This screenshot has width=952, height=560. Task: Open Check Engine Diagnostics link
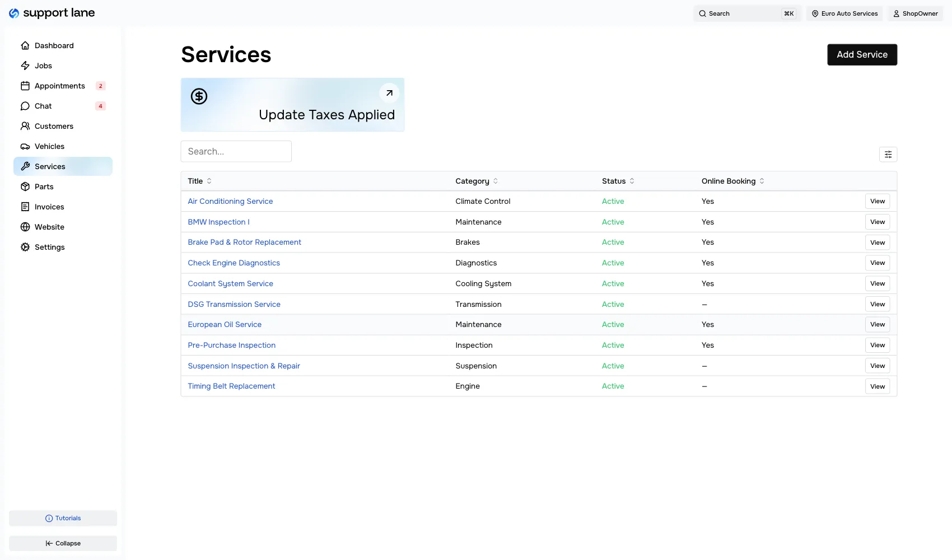click(x=234, y=263)
